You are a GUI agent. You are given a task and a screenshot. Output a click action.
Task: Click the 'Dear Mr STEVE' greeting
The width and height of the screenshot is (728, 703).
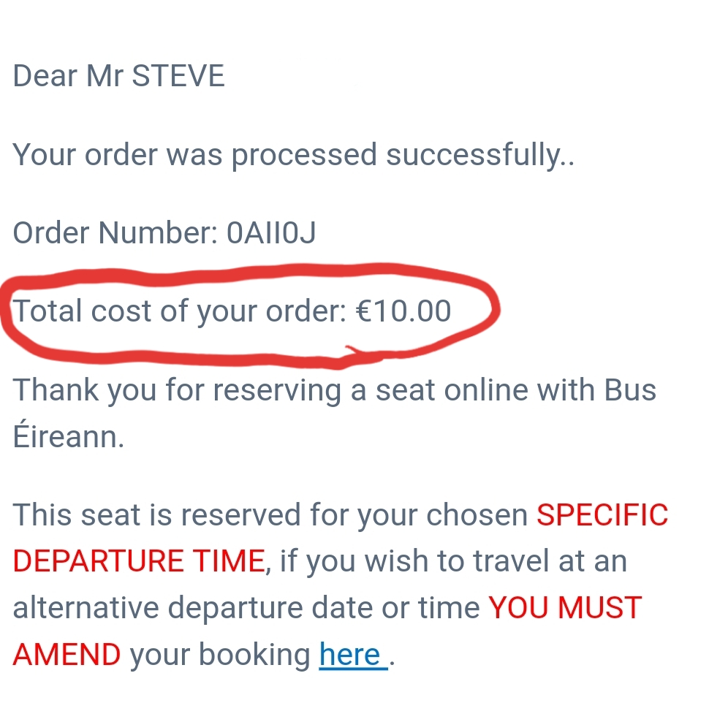(118, 76)
